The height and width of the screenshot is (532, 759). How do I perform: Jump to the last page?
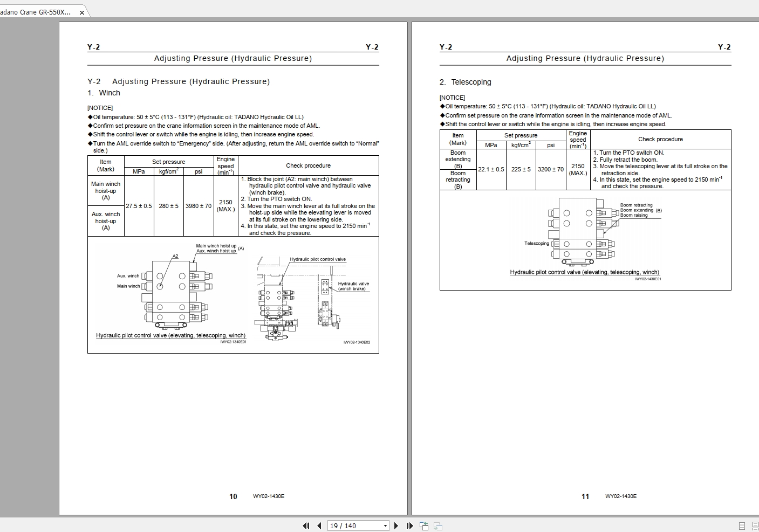409,526
